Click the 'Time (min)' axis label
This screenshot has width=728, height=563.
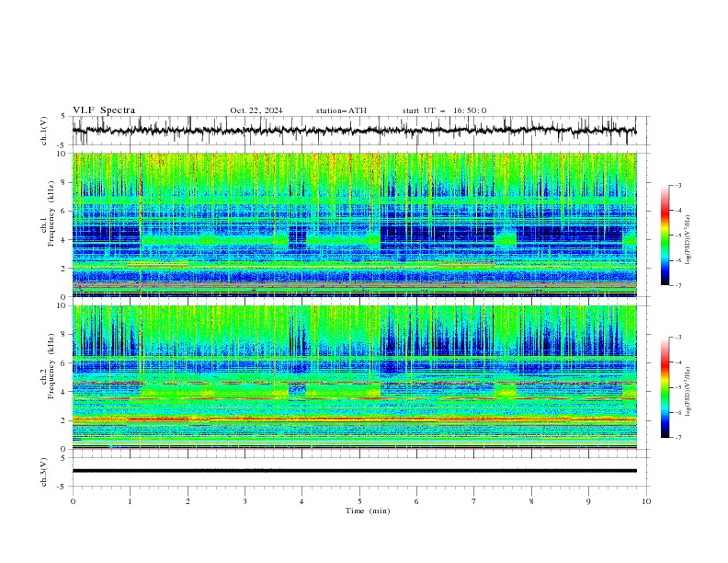coord(368,511)
